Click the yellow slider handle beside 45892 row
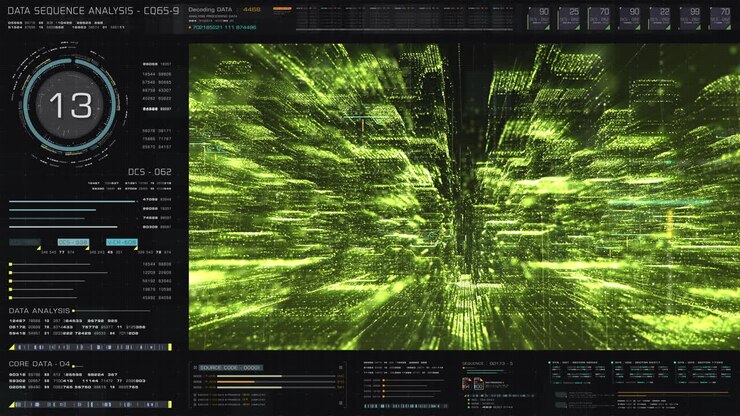Image resolution: width=740 pixels, height=416 pixels. (x=10, y=297)
